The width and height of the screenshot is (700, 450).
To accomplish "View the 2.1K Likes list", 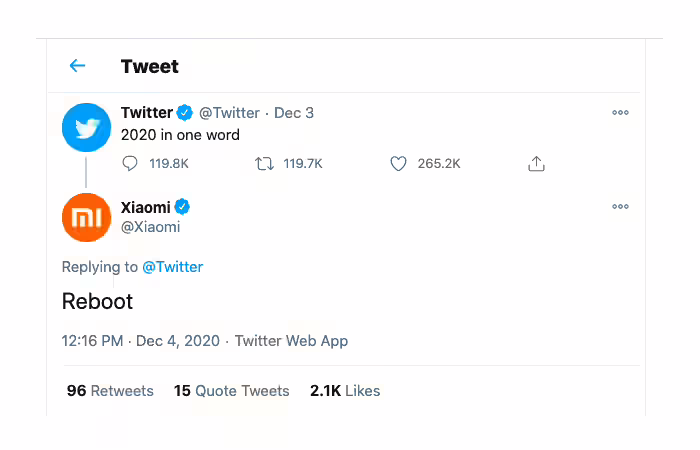I will (345, 391).
